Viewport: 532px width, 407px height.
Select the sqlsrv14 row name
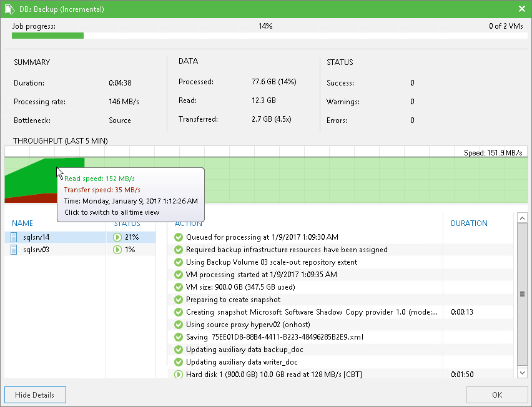36,237
